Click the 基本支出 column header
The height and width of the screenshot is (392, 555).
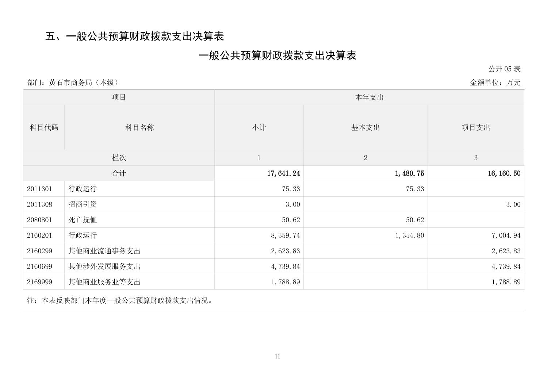(365, 127)
